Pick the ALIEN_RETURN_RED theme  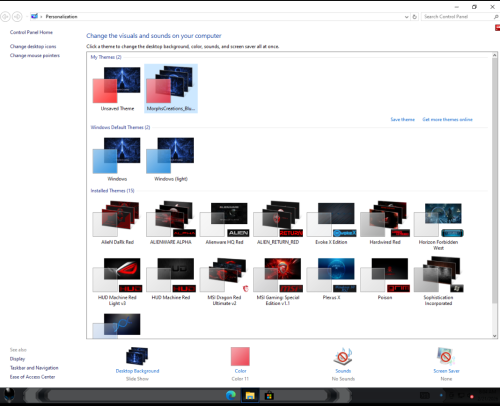point(278,223)
